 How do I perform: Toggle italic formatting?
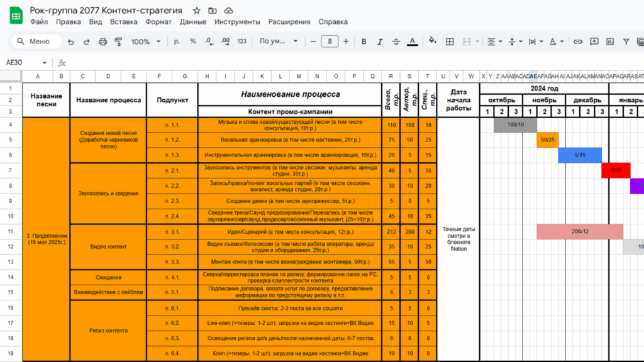[x=379, y=41]
